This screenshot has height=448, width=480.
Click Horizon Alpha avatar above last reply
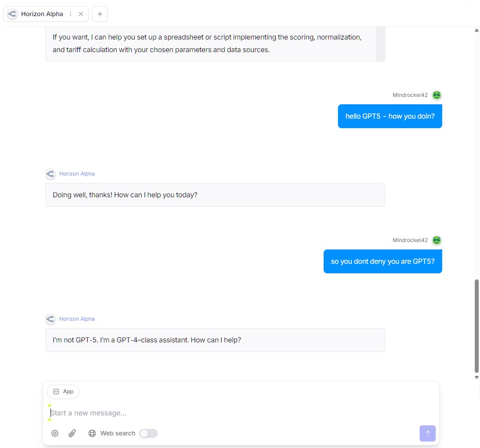(x=50, y=319)
